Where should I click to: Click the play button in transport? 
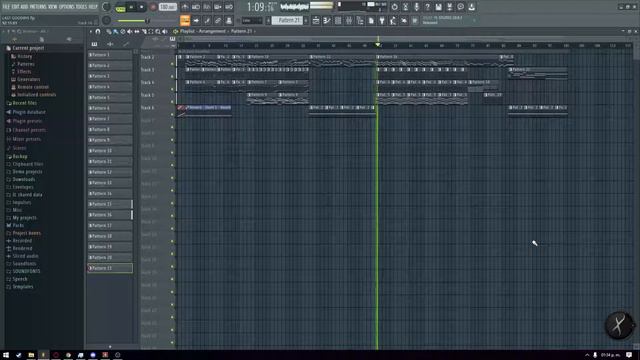coord(131,7)
